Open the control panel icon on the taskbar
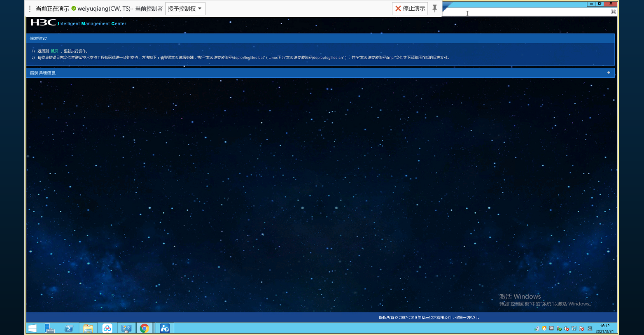This screenshot has height=335, width=644. 126,328
